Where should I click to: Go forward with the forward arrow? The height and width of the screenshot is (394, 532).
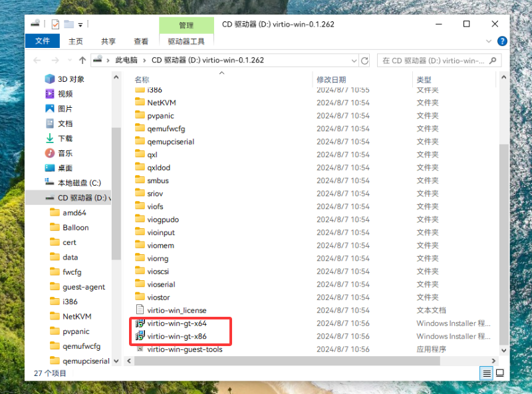coord(55,61)
